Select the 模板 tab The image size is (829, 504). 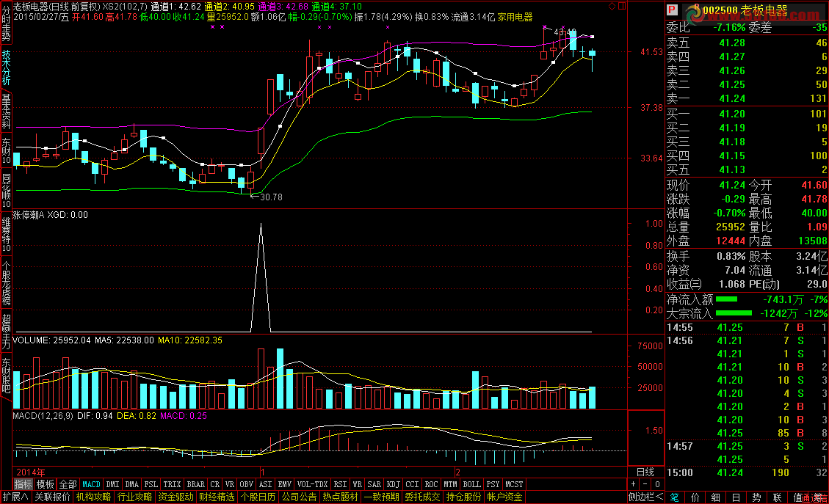tap(46, 484)
